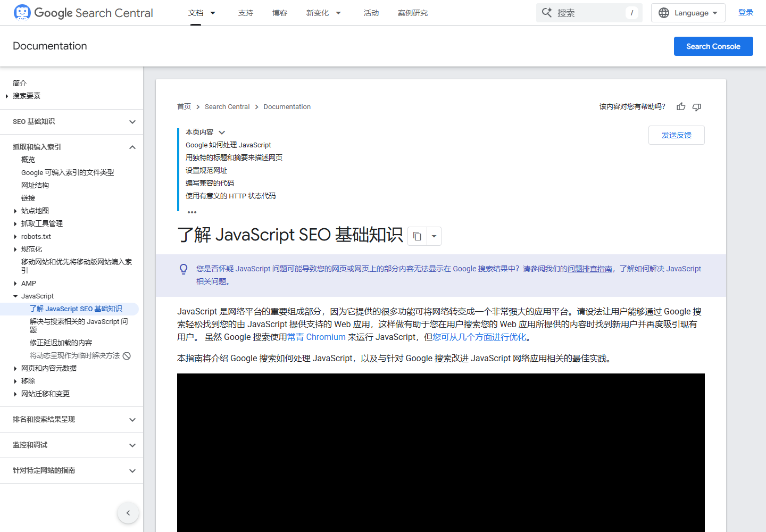This screenshot has height=532, width=766.
Task: Open the 博客 menu tab
Action: [x=280, y=13]
